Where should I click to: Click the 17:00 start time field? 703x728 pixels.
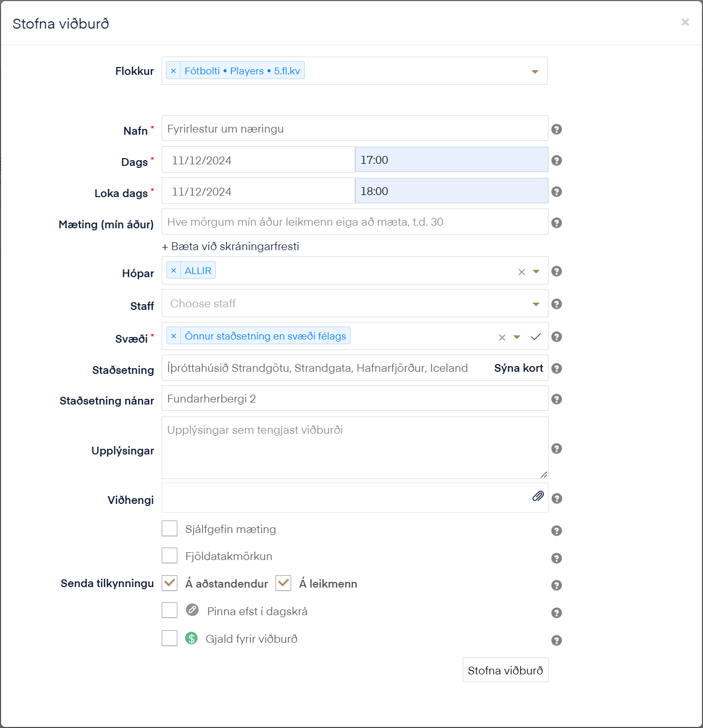[452, 160]
